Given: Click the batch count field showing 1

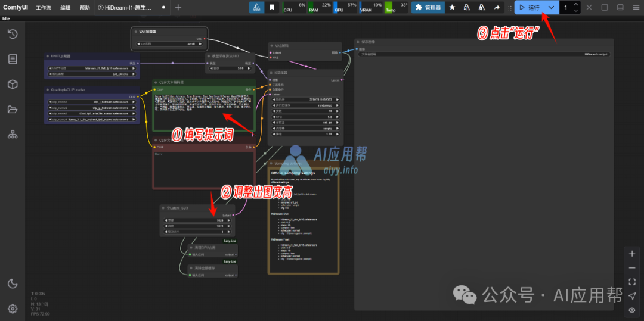Looking at the screenshot, I should click(x=566, y=7).
